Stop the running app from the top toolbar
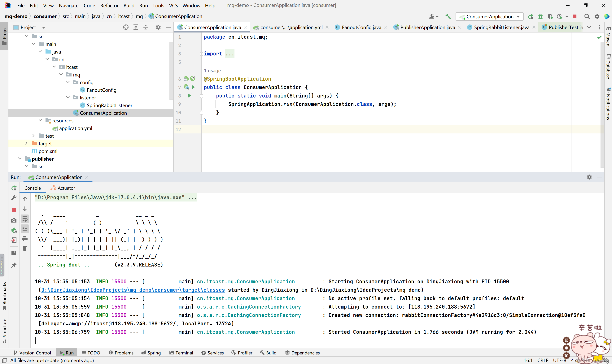Viewport: 612px width, 364px height. (575, 16)
